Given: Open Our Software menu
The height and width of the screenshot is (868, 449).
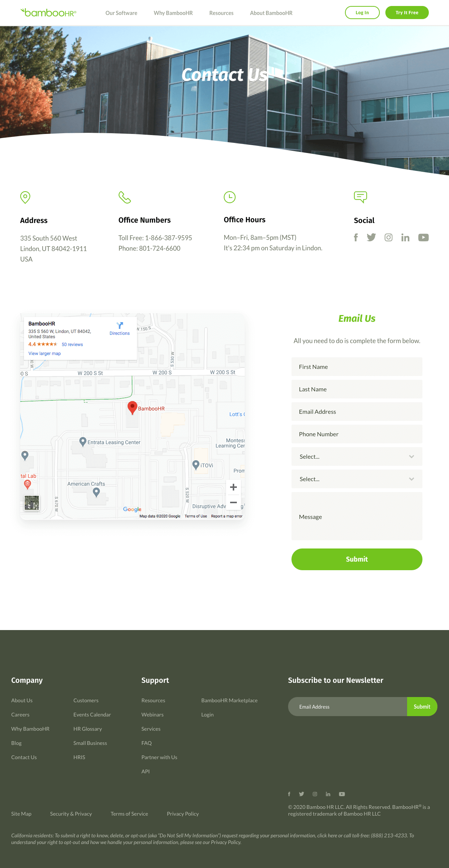Looking at the screenshot, I should click(121, 13).
